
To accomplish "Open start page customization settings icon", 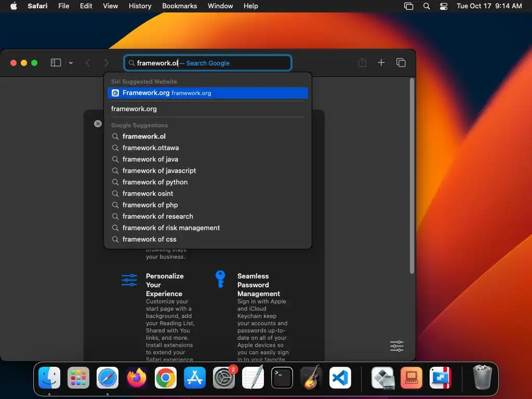I will coord(396,346).
